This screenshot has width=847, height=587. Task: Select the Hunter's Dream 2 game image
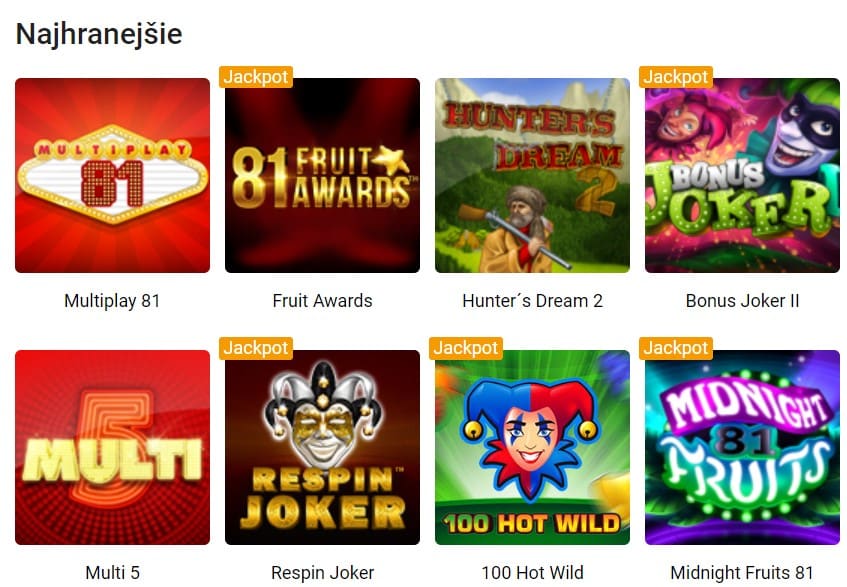[532, 176]
